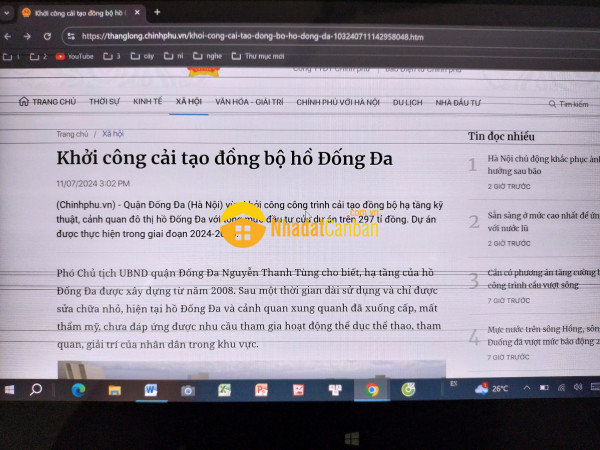This screenshot has height=450, width=600.
Task: Switch to Google Chrome in the taskbar
Action: 372,389
